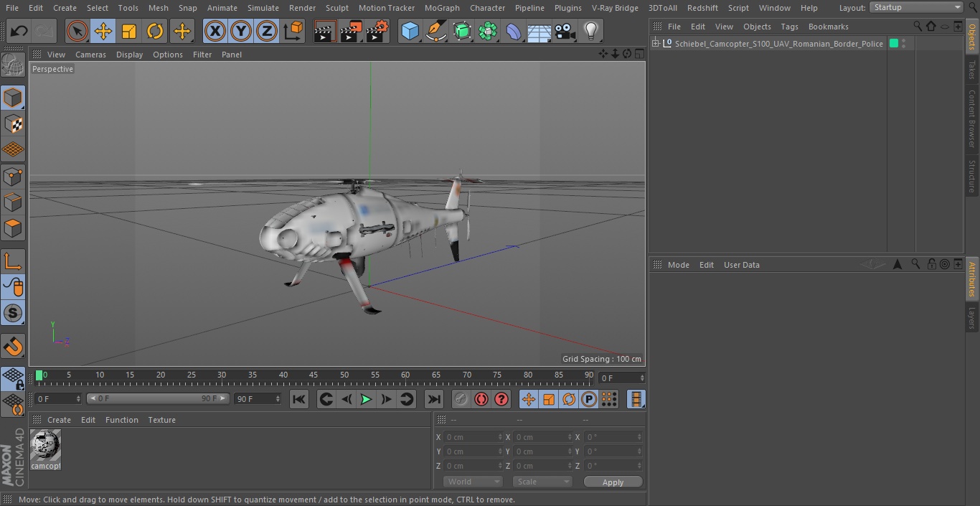This screenshot has height=506, width=980.
Task: Add a Light object
Action: tap(591, 31)
